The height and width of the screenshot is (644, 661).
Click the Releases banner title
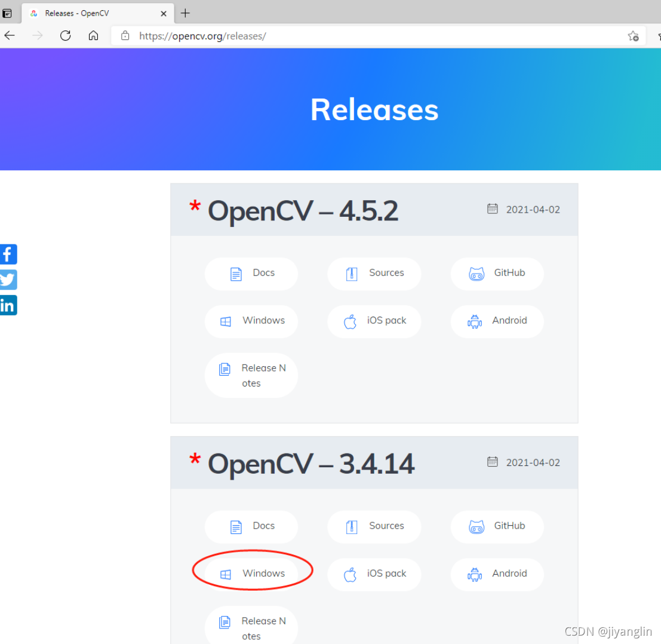[x=374, y=110]
